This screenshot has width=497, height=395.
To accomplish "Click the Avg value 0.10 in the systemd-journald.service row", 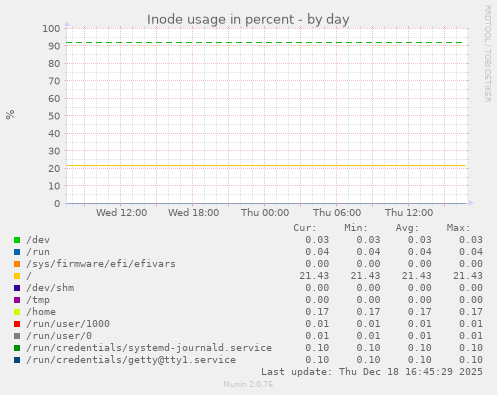I will (420, 348).
